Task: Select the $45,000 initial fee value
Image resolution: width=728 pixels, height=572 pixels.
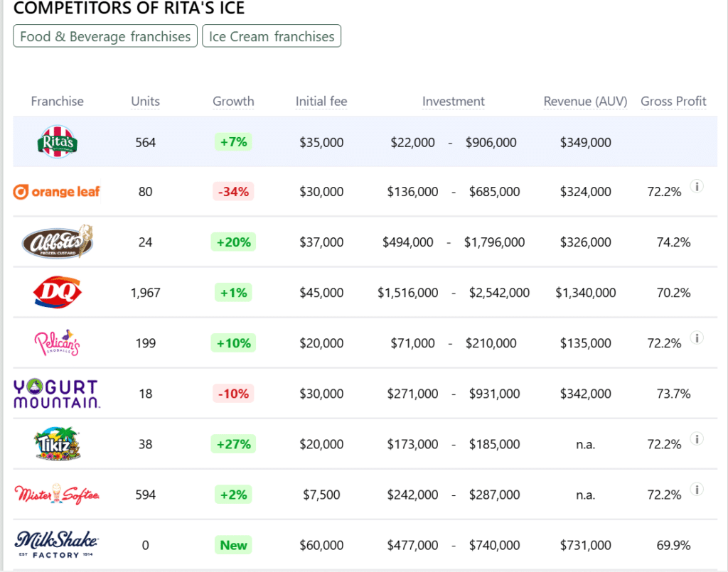Action: click(x=321, y=293)
